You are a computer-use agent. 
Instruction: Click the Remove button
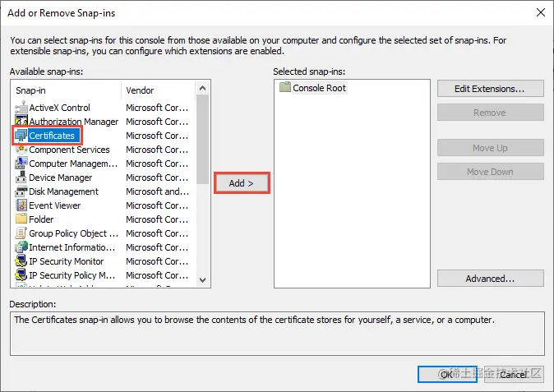[490, 113]
